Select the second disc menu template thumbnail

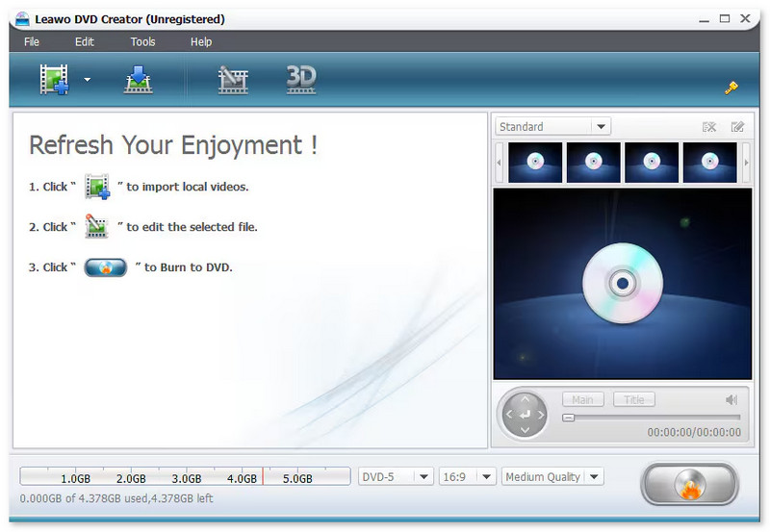click(594, 163)
